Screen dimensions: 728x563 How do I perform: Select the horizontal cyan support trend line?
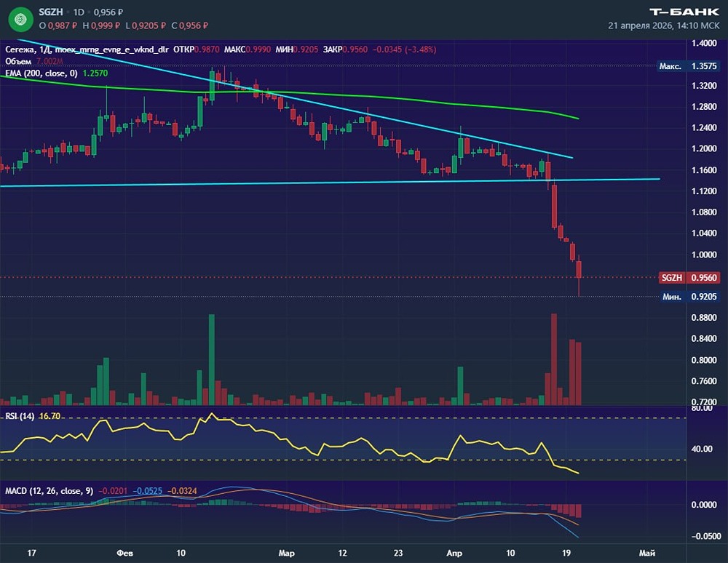click(330, 183)
